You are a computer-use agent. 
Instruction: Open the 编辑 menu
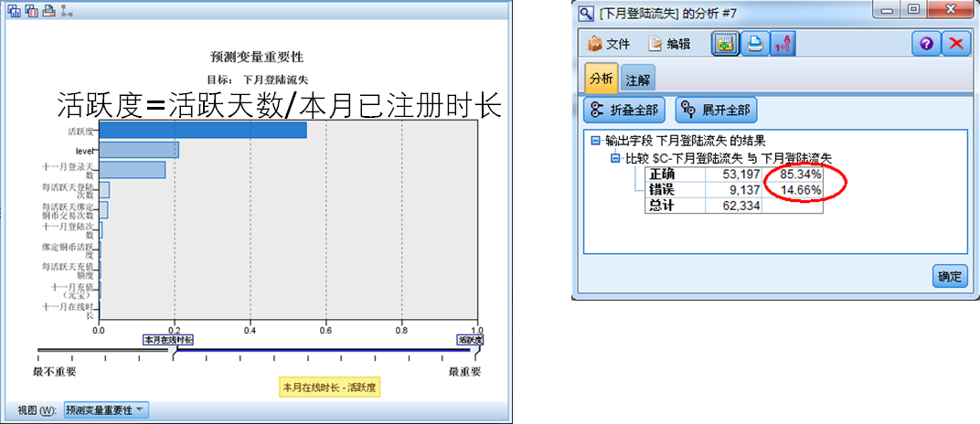pos(669,44)
